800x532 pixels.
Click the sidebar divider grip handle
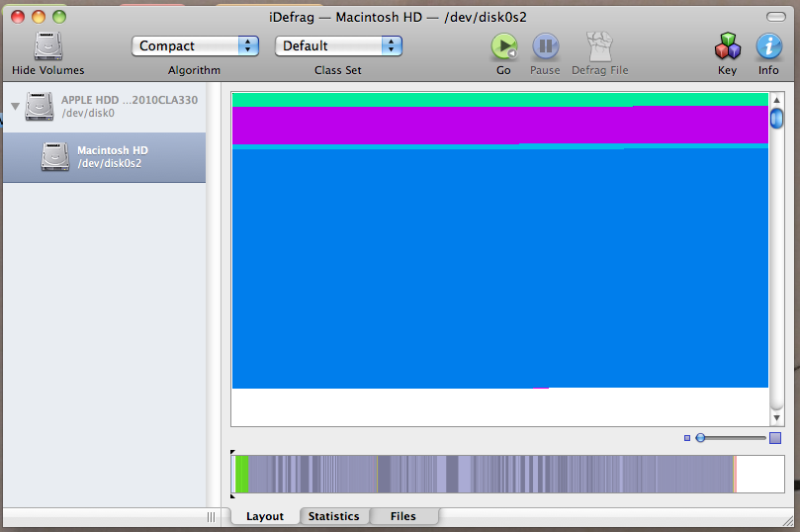(x=212, y=517)
